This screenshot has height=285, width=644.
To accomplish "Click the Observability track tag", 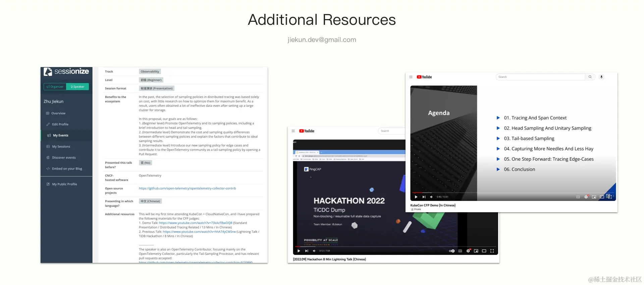I will (x=150, y=71).
